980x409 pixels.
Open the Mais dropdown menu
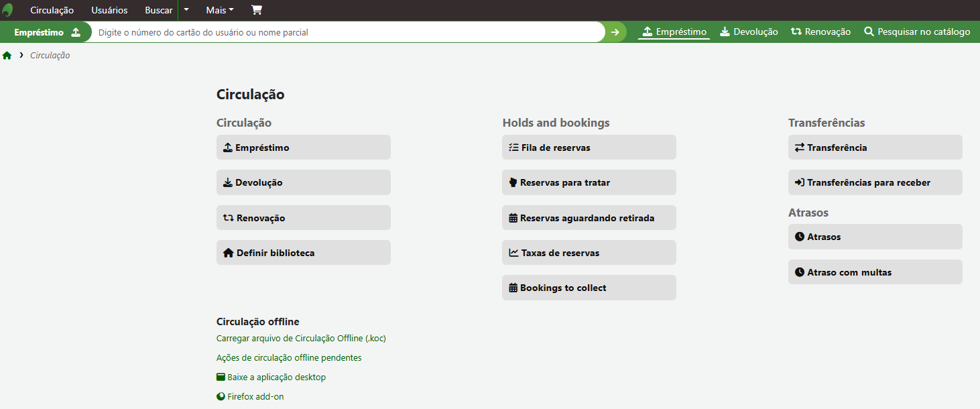click(x=220, y=10)
